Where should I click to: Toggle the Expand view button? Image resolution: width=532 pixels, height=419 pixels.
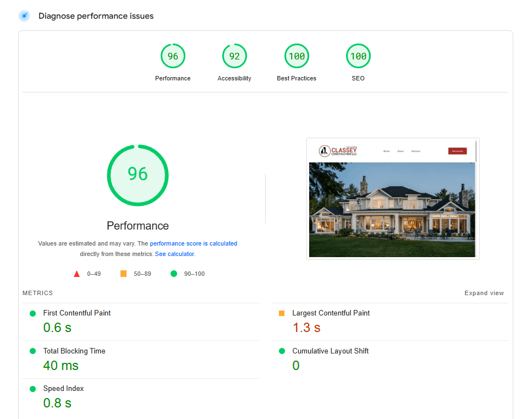coord(484,293)
